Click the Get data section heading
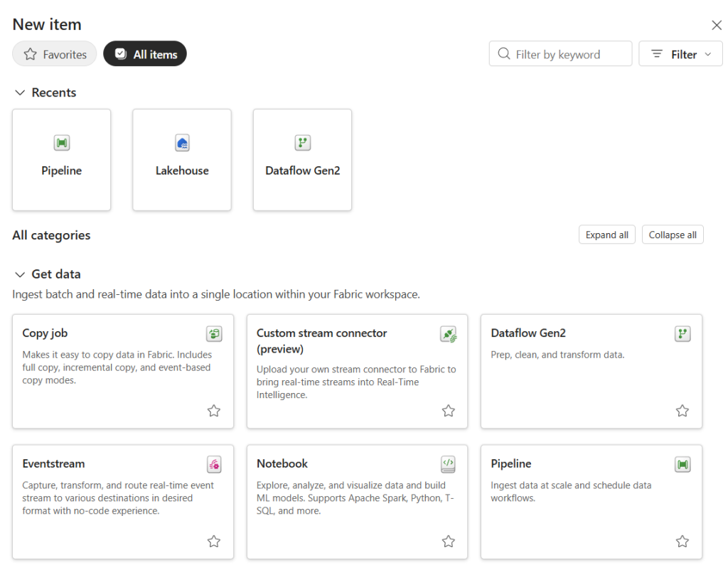 pos(56,274)
